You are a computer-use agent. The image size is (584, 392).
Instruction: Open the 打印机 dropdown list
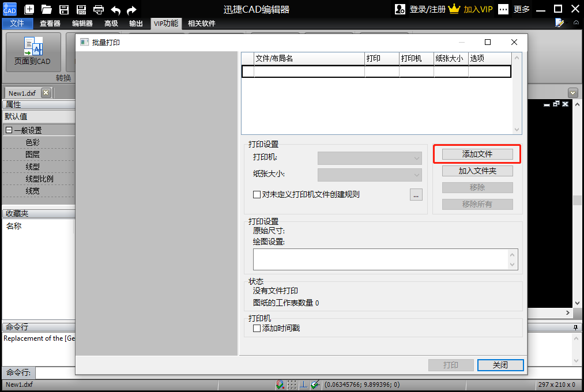pos(370,158)
